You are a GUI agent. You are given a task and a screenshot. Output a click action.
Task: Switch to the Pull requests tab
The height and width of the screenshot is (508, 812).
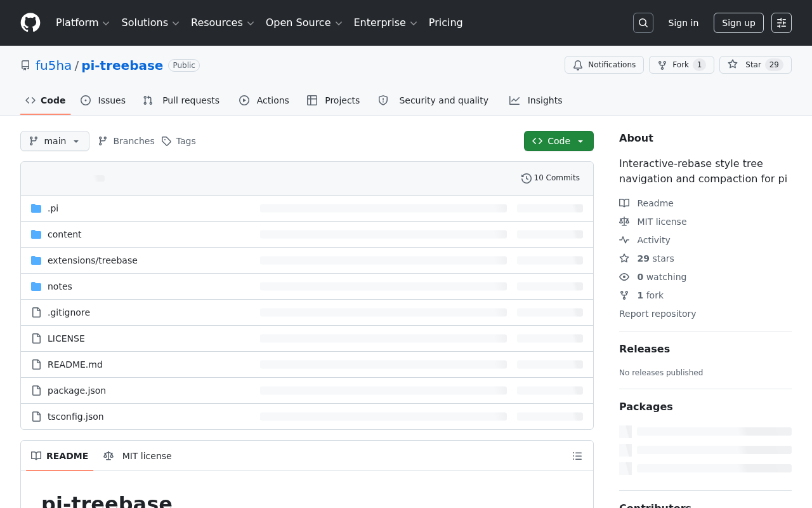(181, 100)
